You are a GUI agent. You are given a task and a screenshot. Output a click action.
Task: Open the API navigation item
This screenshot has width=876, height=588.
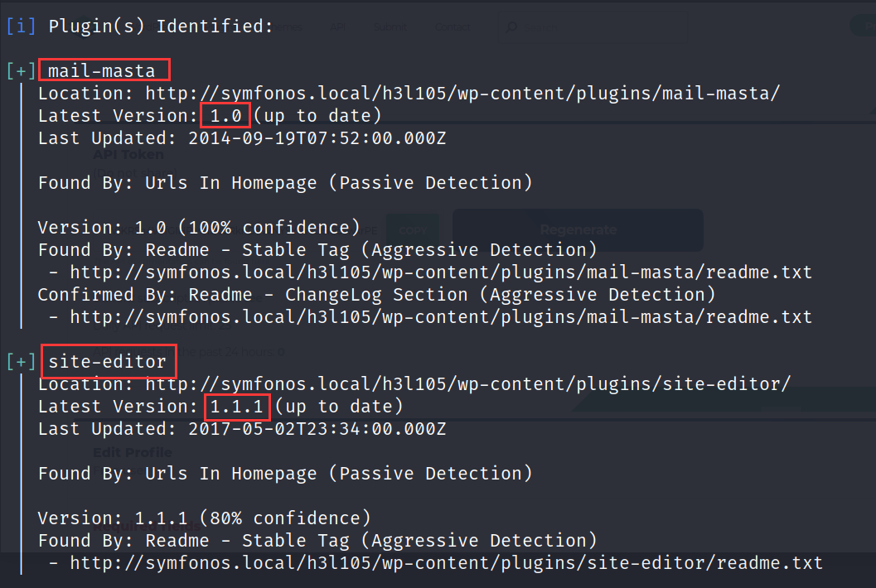[337, 27]
